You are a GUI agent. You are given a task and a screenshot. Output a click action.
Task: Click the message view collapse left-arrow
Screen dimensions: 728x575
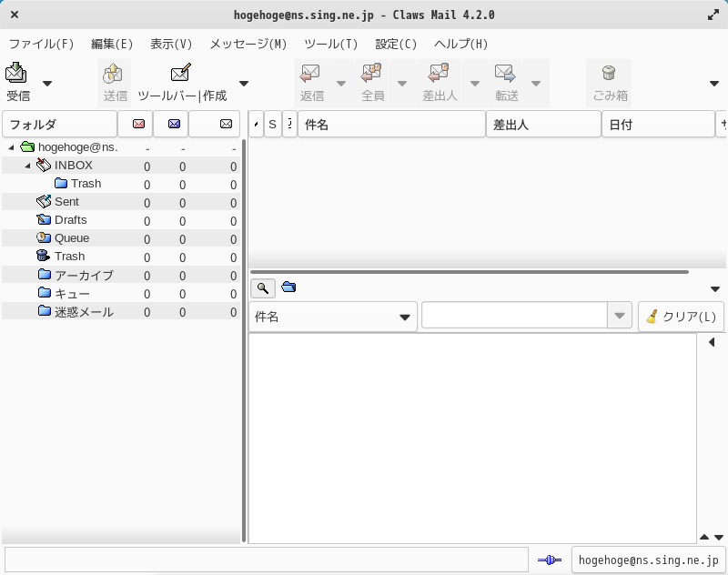[x=712, y=342]
